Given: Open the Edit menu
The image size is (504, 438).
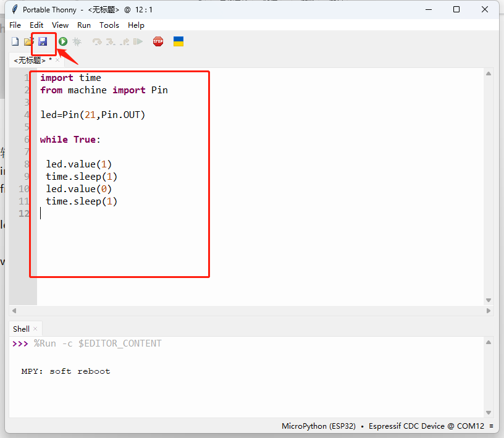Looking at the screenshot, I should coord(36,25).
